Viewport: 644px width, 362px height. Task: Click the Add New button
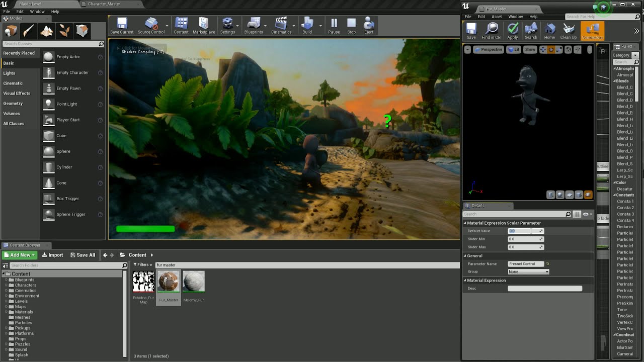pos(20,255)
